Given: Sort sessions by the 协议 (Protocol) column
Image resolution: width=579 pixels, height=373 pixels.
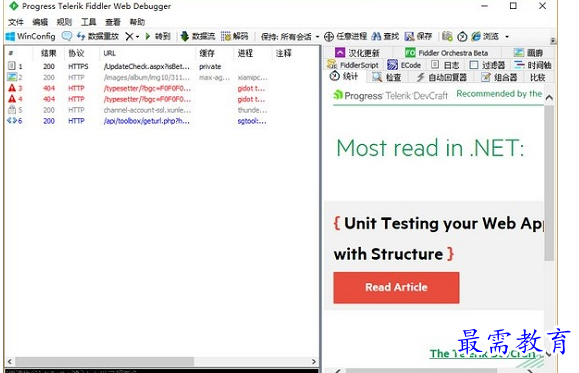Looking at the screenshot, I should [x=76, y=53].
